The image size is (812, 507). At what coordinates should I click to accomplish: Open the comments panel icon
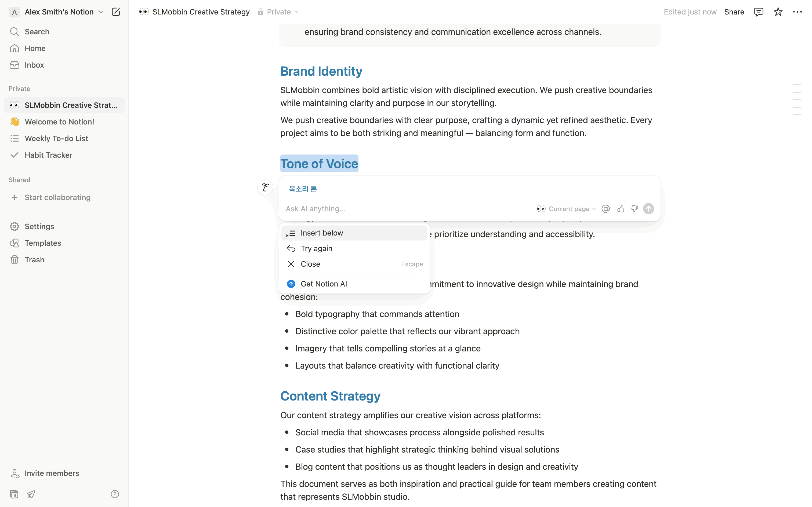tap(758, 12)
